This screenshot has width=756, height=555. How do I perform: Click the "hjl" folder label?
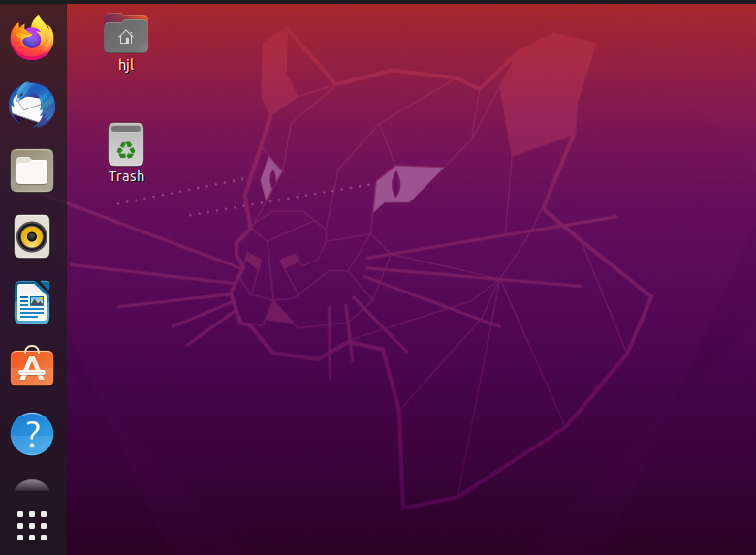tap(126, 65)
